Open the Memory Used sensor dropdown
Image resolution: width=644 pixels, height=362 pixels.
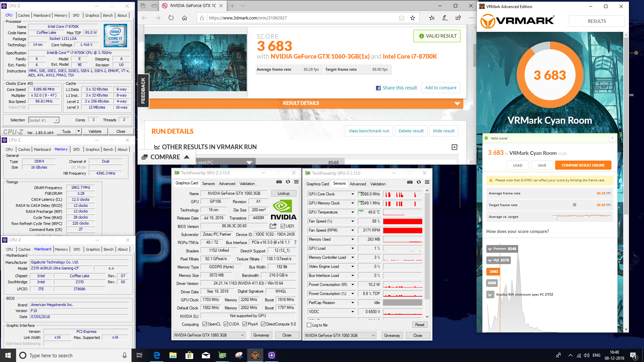click(x=353, y=239)
